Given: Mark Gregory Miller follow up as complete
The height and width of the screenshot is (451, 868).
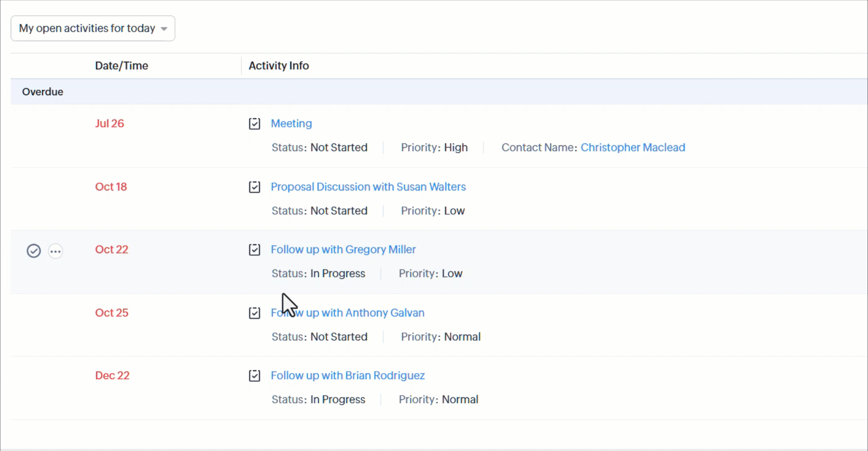Looking at the screenshot, I should pos(34,251).
